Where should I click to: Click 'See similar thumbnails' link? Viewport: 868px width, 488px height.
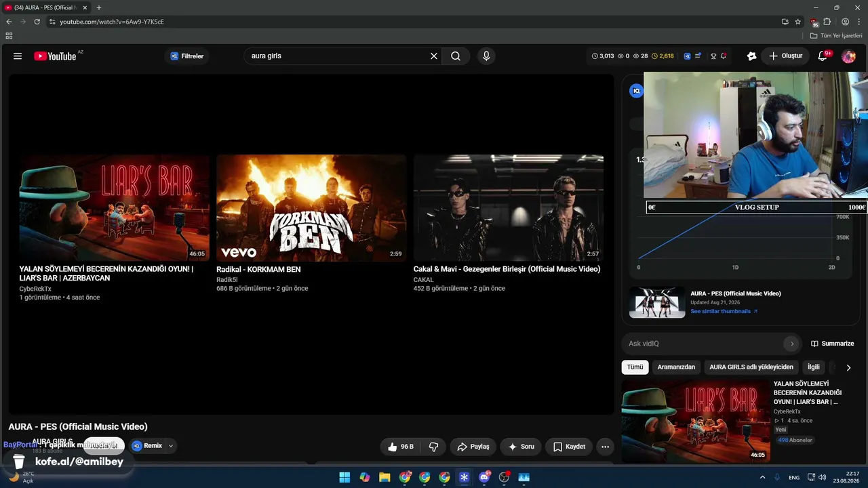tap(724, 312)
